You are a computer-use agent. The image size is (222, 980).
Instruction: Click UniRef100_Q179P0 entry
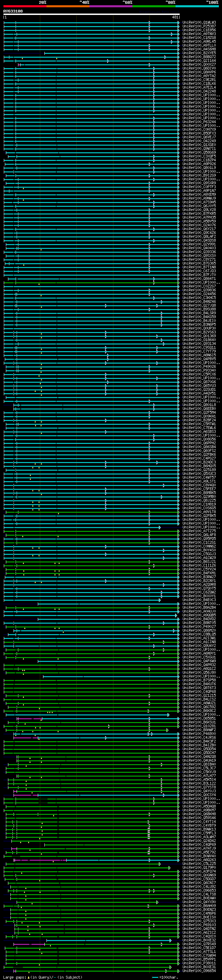[199, 868]
